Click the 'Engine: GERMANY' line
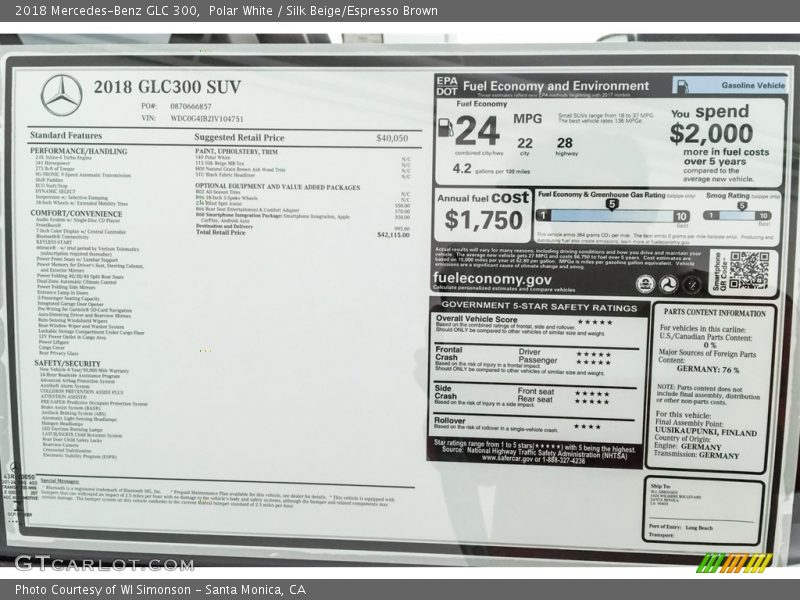This screenshot has height=600, width=800. point(687,446)
